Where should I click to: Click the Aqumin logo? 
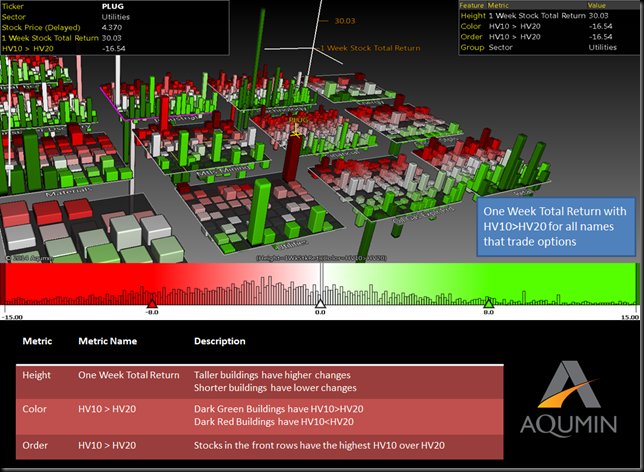click(x=569, y=398)
